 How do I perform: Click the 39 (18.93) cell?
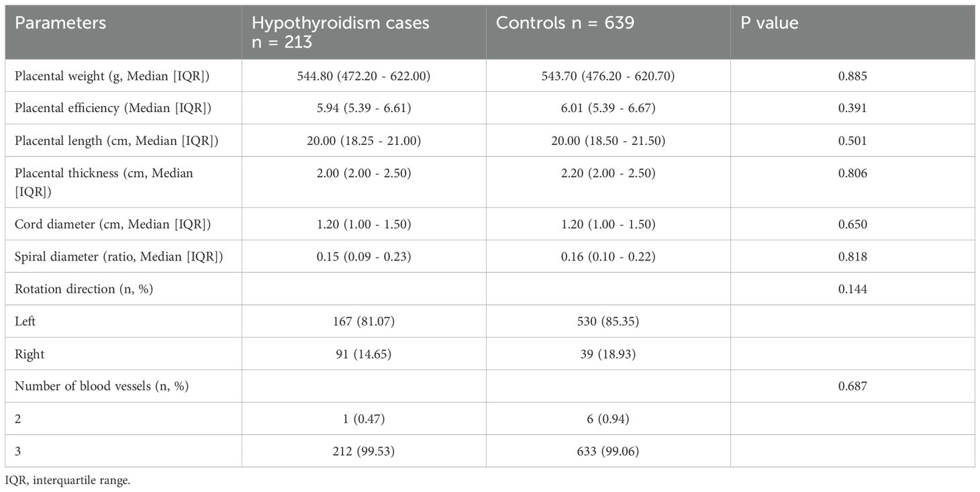pyautogui.click(x=608, y=354)
